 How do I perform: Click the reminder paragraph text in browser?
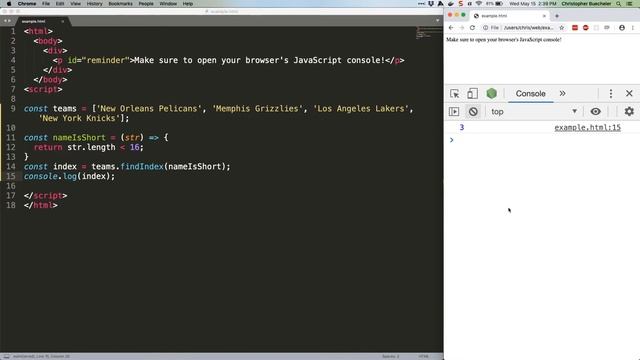pos(504,40)
